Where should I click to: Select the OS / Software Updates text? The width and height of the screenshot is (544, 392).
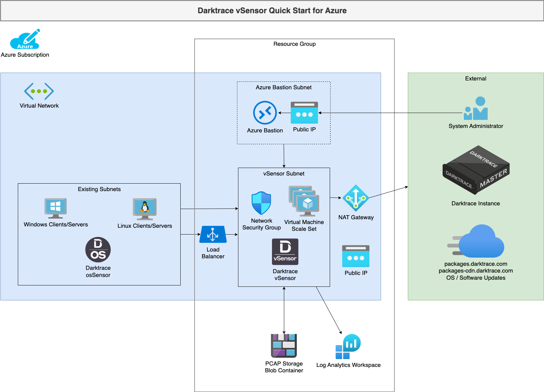click(476, 278)
